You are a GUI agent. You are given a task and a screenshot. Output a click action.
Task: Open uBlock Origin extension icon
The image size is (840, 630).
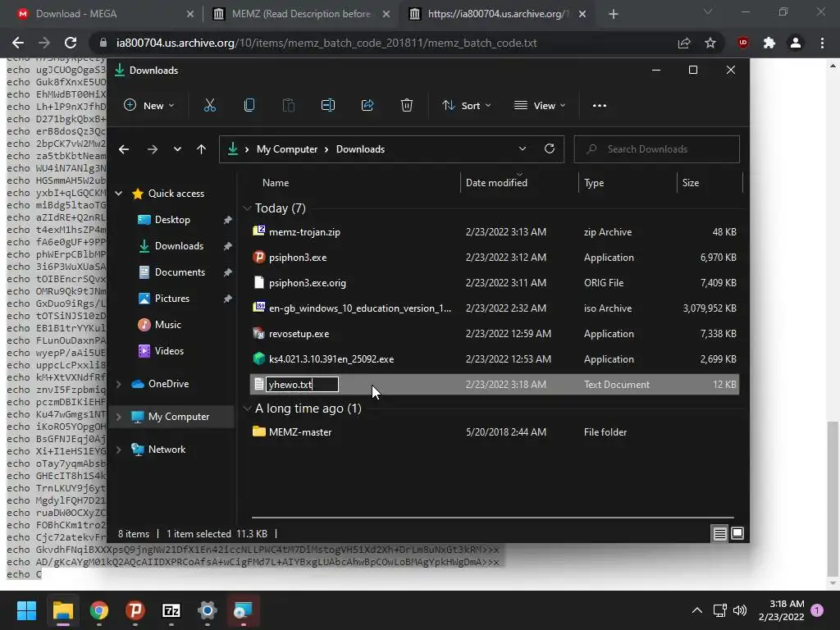pos(743,43)
